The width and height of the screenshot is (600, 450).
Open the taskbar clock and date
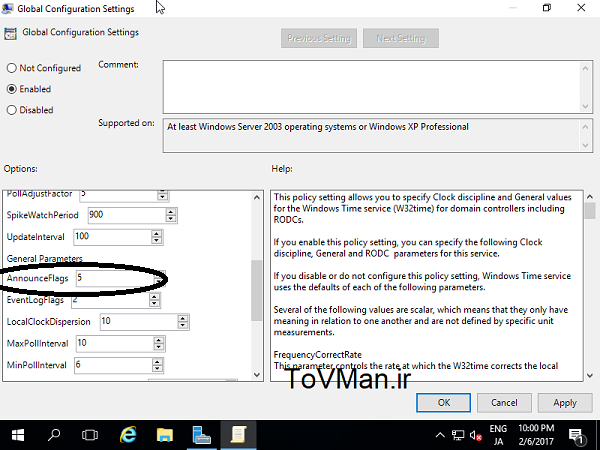(536, 435)
